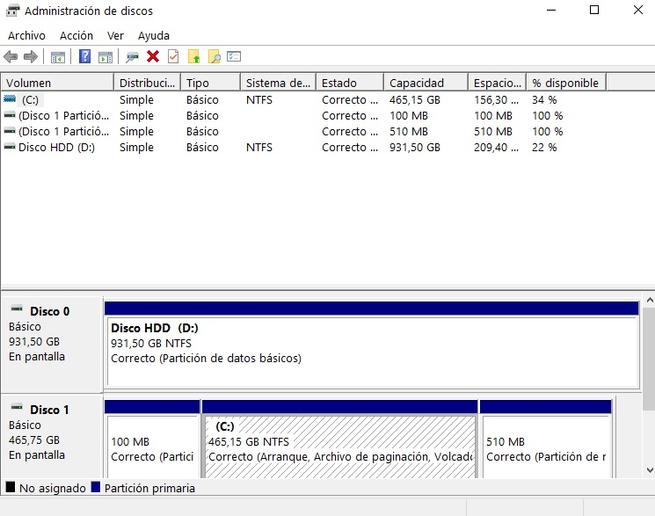Sort by the Capacidad column header
The width and height of the screenshot is (655, 516).
[x=426, y=83]
